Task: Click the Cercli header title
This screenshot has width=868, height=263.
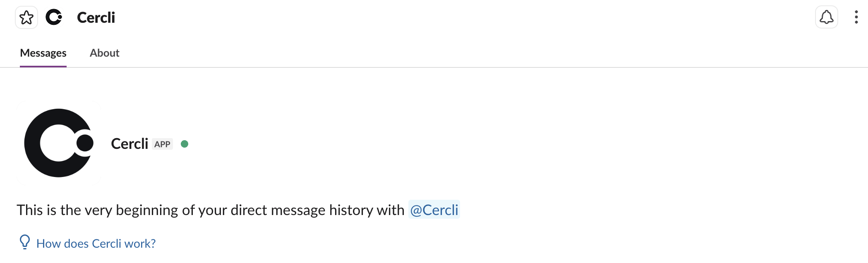Action: pos(96,17)
